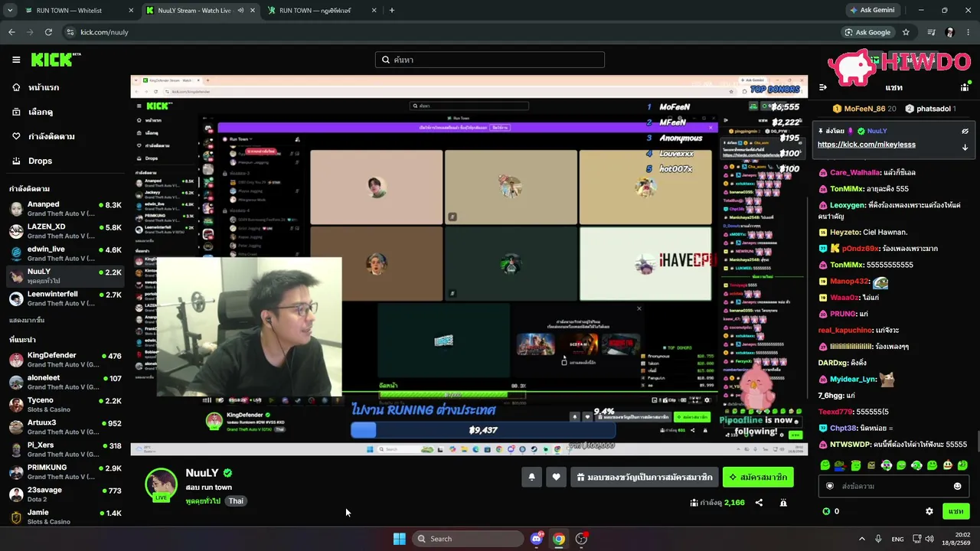Click the Kick search field

(x=490, y=60)
